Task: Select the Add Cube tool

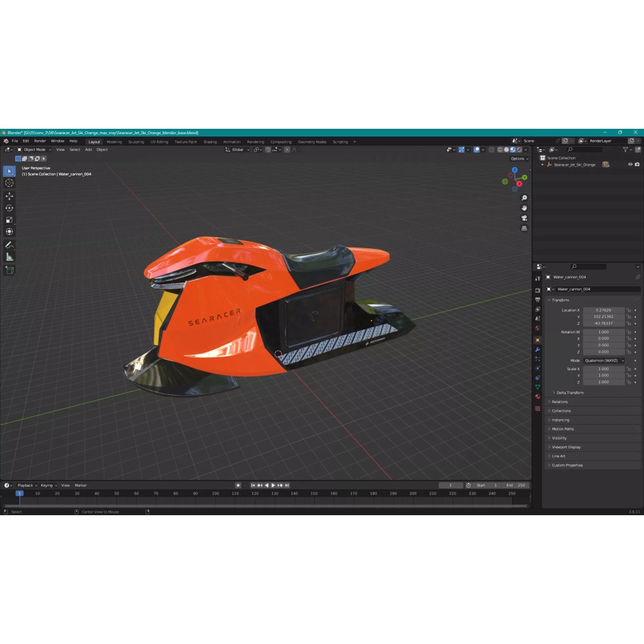Action: tap(10, 270)
